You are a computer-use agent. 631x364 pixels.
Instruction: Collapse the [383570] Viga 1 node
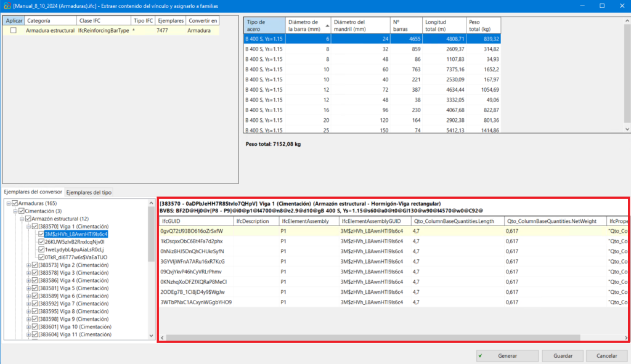[28, 227]
